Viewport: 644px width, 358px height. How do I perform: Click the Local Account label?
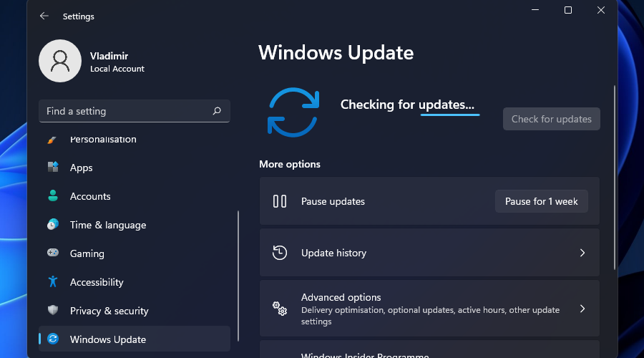tap(117, 69)
